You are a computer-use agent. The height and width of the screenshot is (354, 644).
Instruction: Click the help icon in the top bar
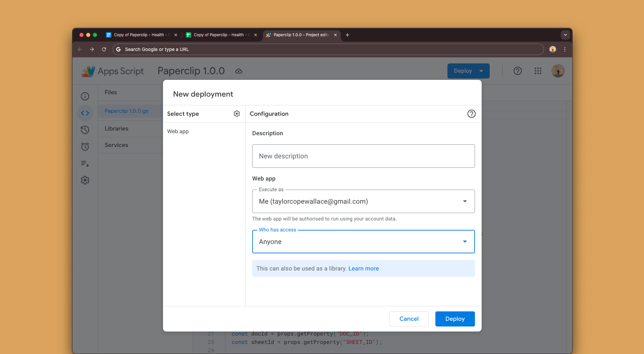pos(518,71)
